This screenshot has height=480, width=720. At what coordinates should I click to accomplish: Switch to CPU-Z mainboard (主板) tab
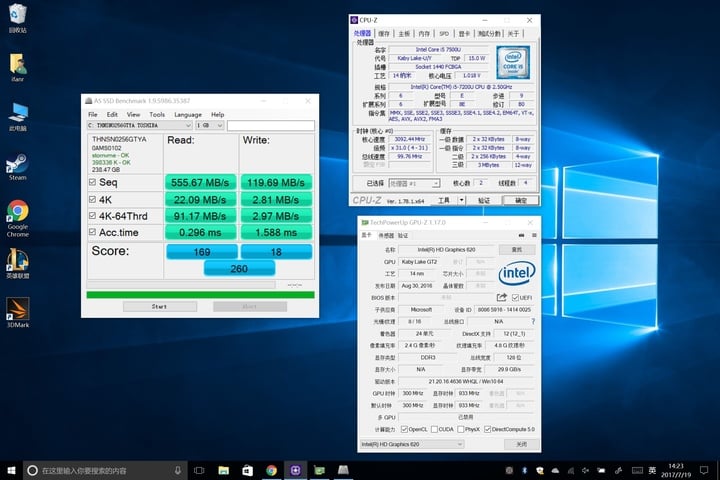pos(404,34)
